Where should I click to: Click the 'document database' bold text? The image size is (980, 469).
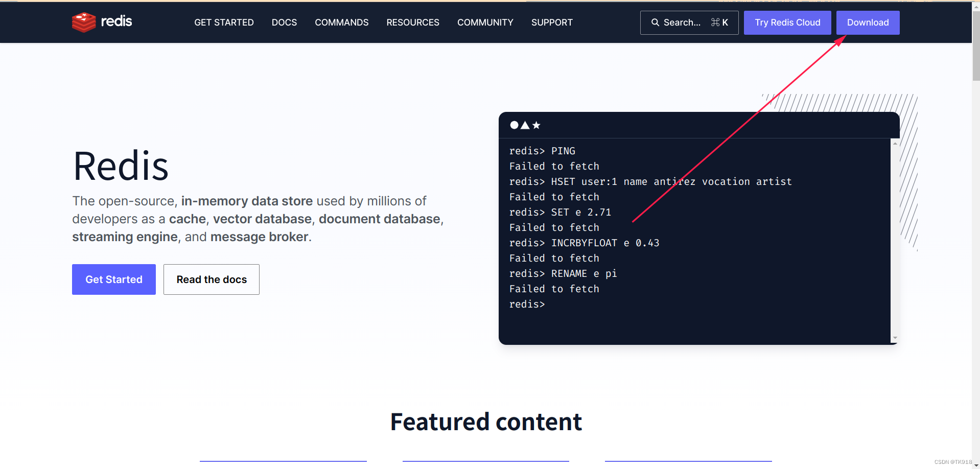(x=380, y=219)
